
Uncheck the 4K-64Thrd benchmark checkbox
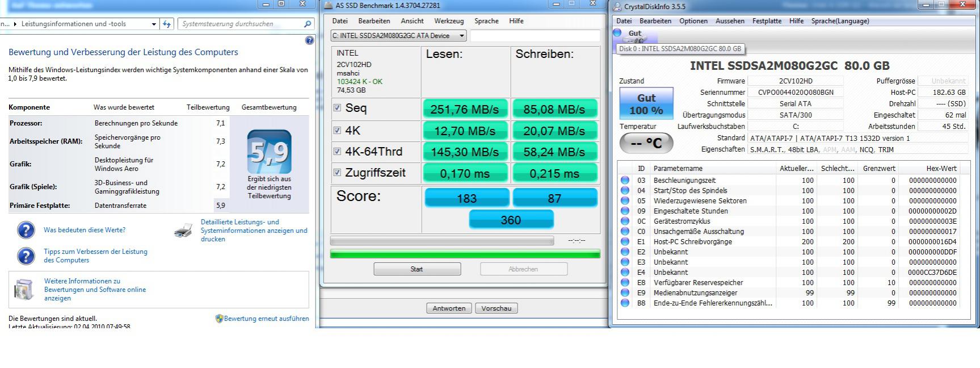pos(337,151)
